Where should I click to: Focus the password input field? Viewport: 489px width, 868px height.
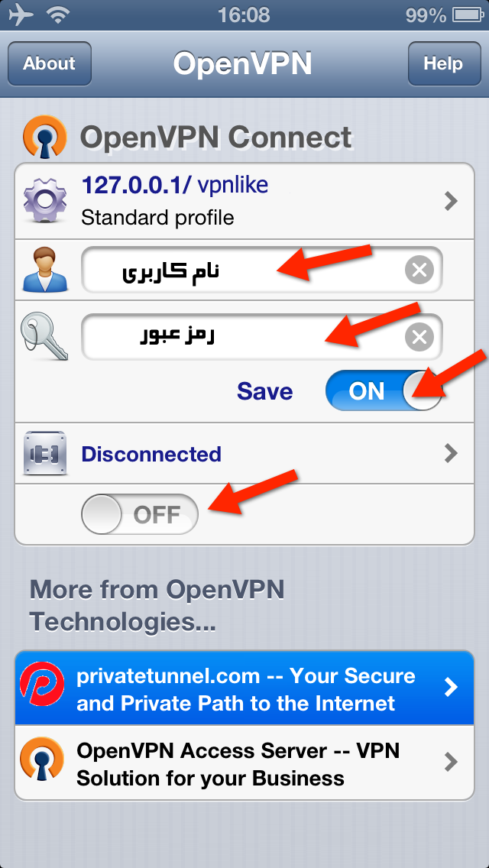click(262, 336)
